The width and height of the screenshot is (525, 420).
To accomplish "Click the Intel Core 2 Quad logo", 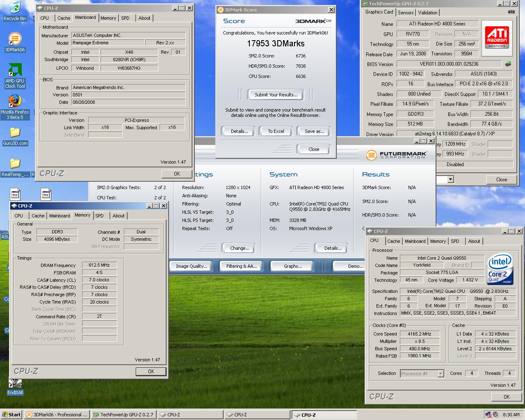I will pos(500,269).
